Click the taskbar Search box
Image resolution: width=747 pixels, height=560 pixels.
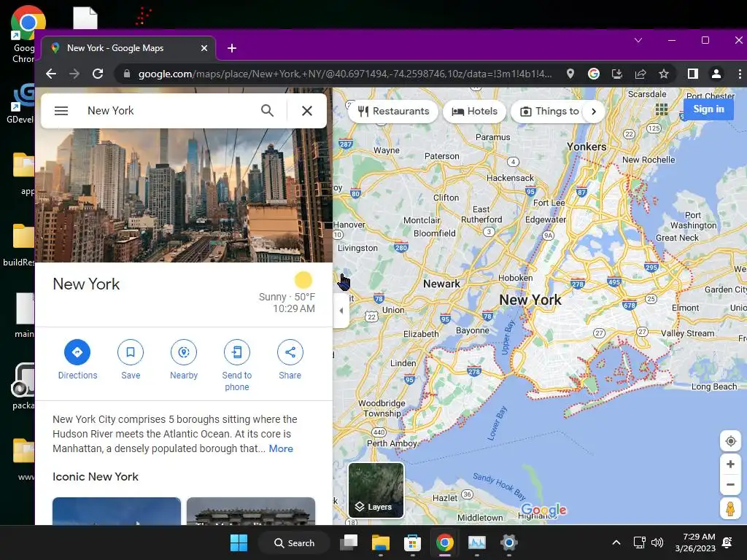(x=293, y=542)
